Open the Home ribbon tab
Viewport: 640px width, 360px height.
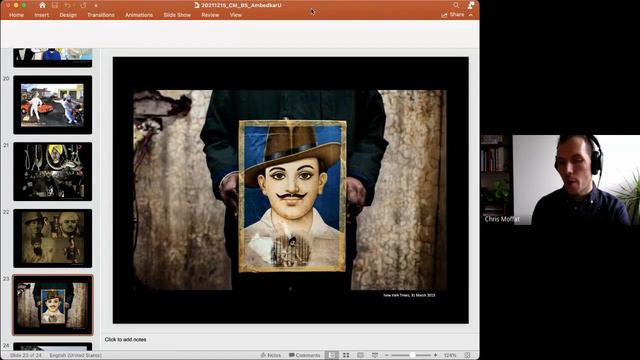point(16,15)
